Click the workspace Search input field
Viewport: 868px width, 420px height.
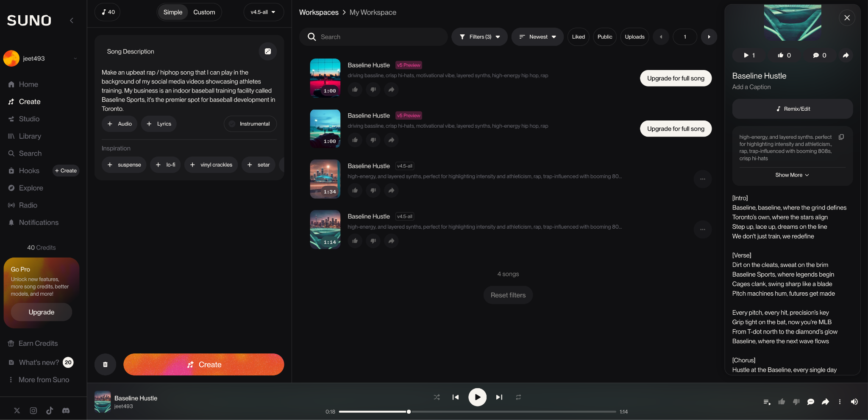point(373,37)
